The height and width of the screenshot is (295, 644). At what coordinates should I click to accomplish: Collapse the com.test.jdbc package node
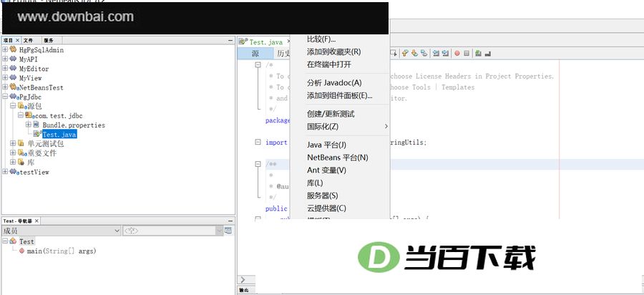(21, 115)
